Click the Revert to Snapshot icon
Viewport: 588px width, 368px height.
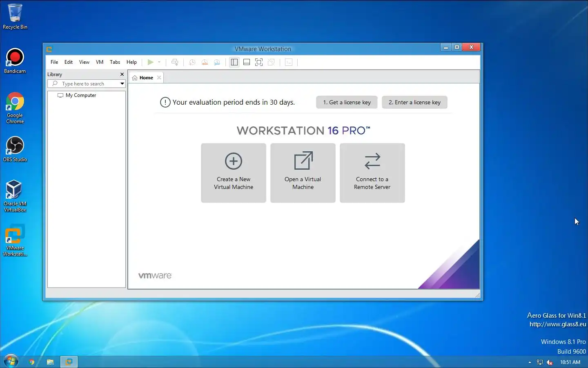(x=205, y=62)
